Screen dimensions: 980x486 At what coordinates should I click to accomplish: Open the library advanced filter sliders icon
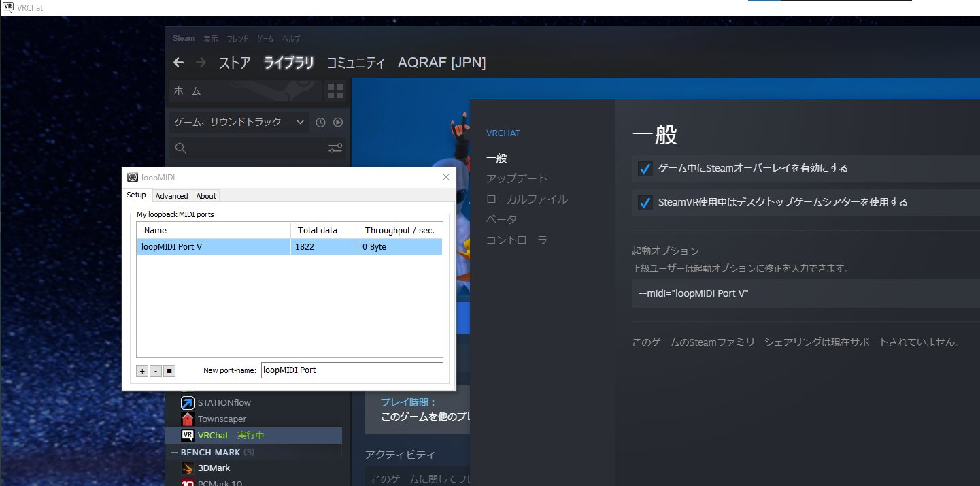pos(335,148)
